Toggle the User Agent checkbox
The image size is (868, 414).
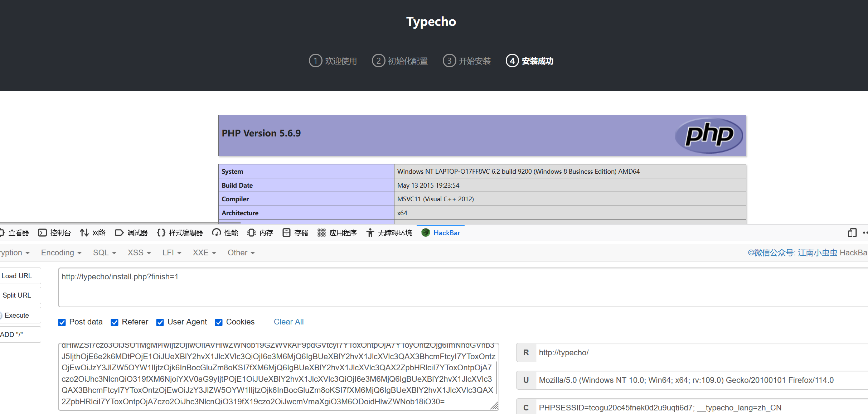(x=160, y=322)
